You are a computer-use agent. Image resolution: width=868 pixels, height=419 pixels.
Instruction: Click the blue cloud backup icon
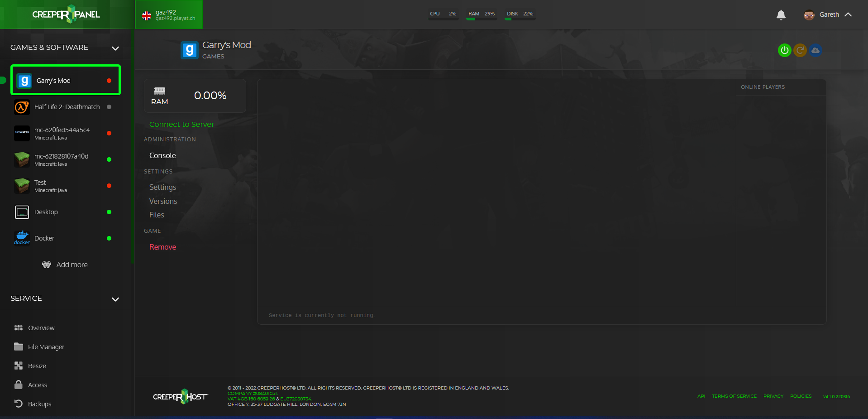pyautogui.click(x=816, y=50)
